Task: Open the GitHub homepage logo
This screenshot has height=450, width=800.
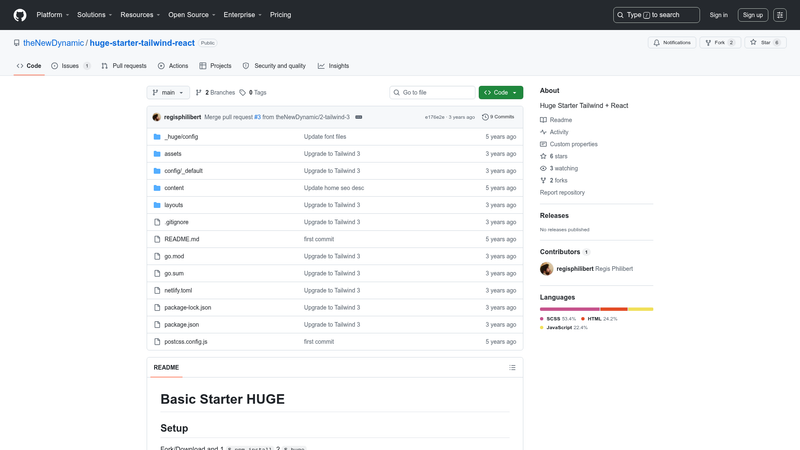Action: point(20,15)
